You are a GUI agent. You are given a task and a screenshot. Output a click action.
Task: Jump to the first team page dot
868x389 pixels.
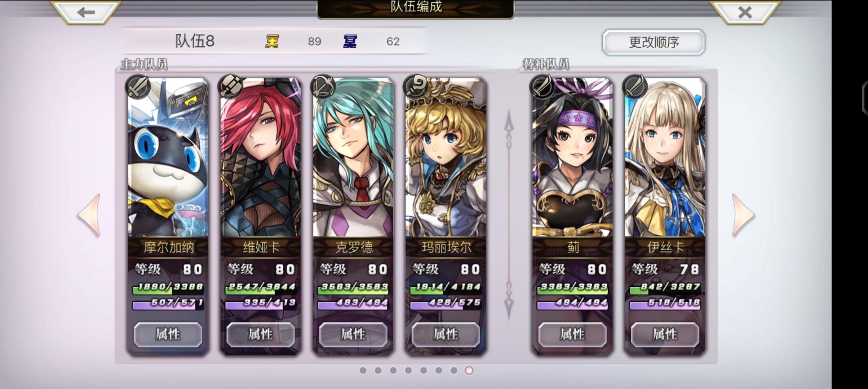coord(363,370)
